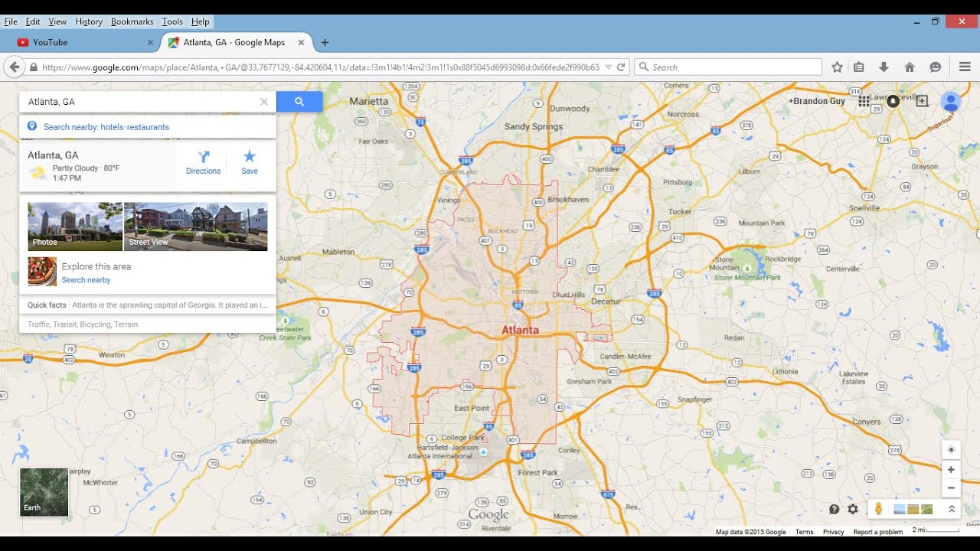Screen dimensions: 980x551
Task: Open the Maps help icon
Action: 835,509
